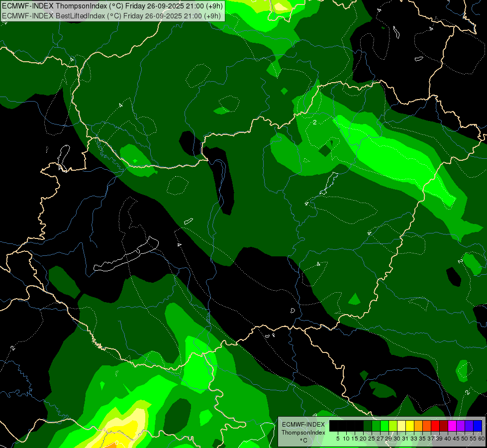Click the legend tick value 35
The image size is (487, 448).
coord(423,439)
